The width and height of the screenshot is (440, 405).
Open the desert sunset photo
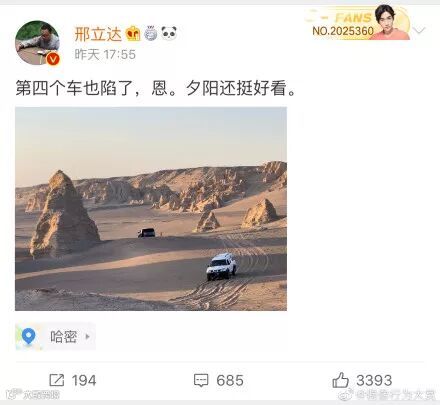[151, 209]
